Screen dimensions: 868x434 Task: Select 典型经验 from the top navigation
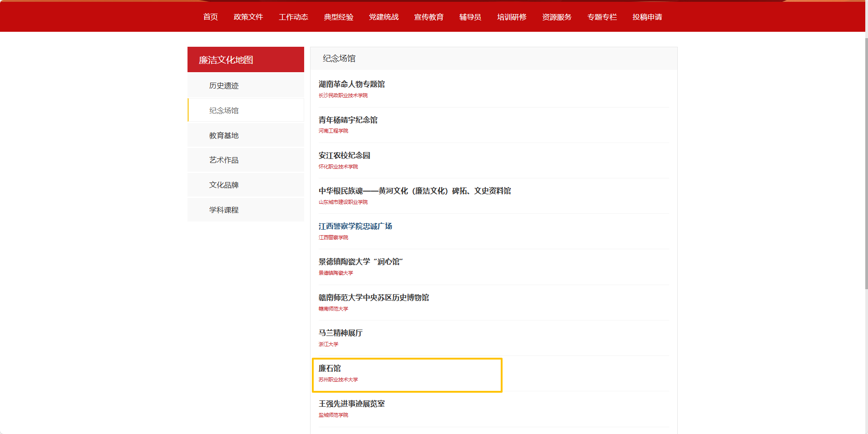pos(338,17)
